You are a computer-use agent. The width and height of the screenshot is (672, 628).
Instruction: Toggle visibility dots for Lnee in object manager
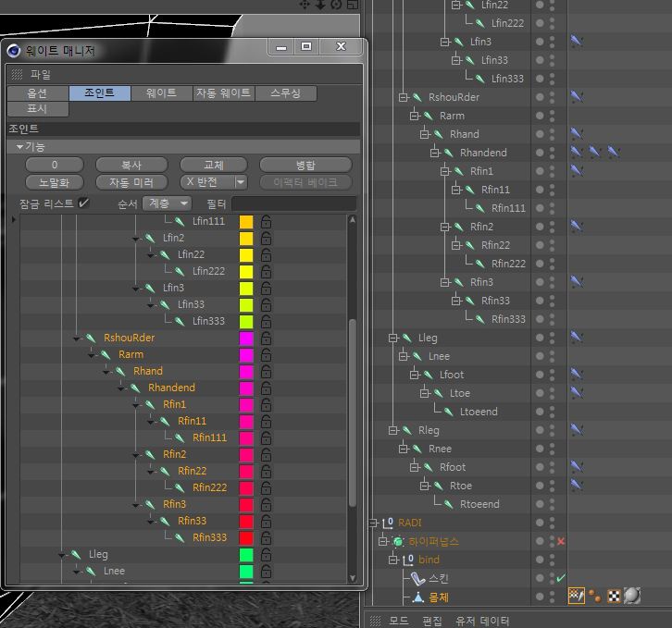(x=552, y=356)
